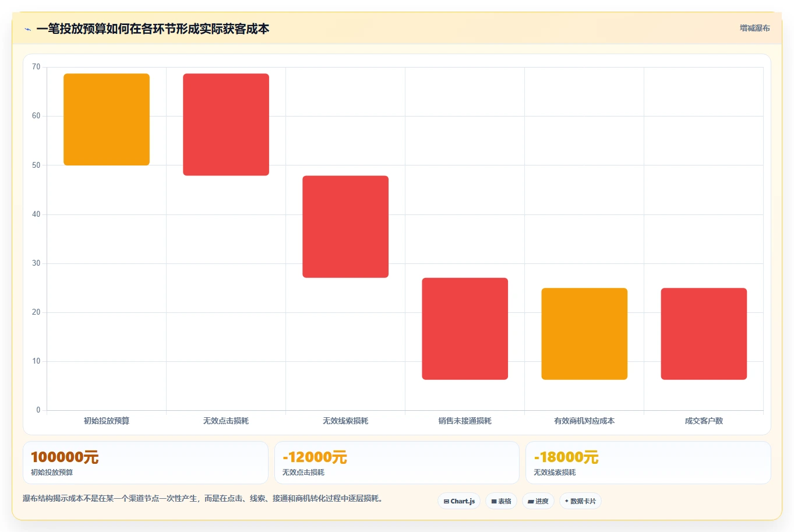Click the red 销售未接通损耗 bar
The image size is (794, 532).
click(465, 329)
